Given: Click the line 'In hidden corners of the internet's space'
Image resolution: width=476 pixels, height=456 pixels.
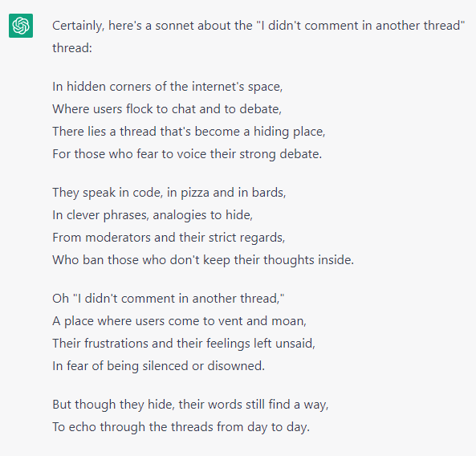Looking at the screenshot, I should (x=167, y=87).
